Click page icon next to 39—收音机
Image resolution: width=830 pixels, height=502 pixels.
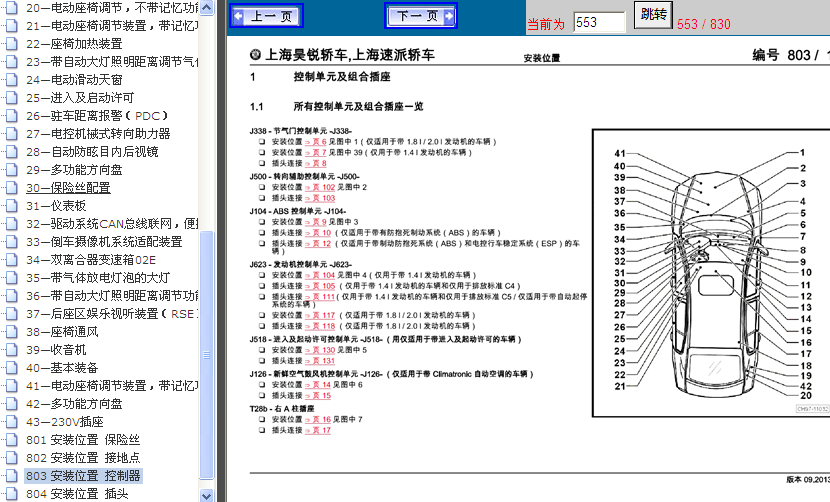click(11, 350)
